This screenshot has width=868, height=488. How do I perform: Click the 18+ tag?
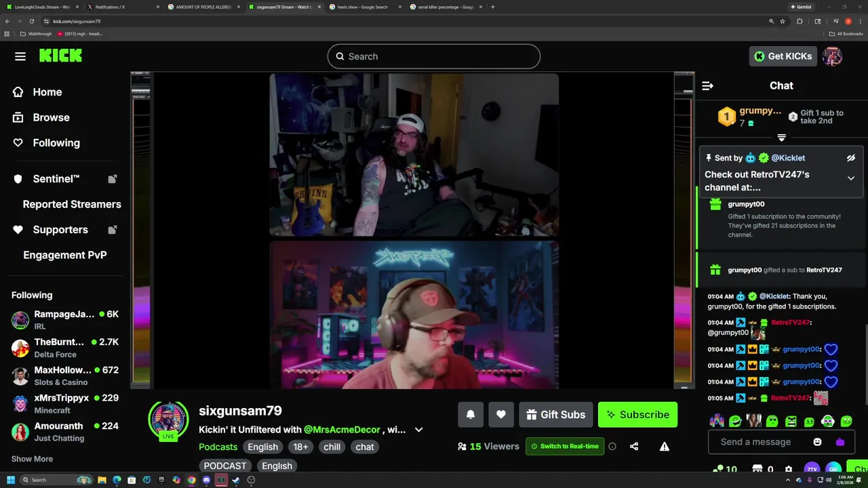coord(300,447)
